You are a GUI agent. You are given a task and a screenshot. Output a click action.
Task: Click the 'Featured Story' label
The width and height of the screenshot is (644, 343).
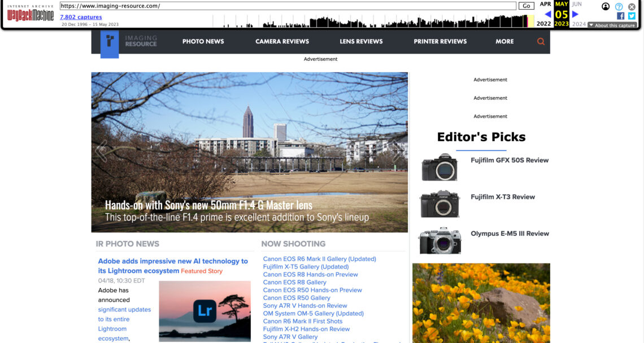pos(202,271)
